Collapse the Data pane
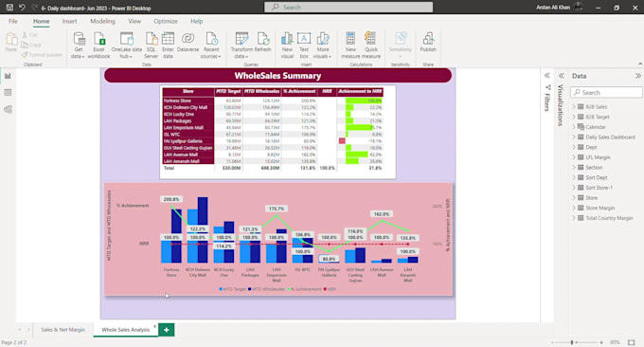The image size is (644, 347). (x=637, y=76)
